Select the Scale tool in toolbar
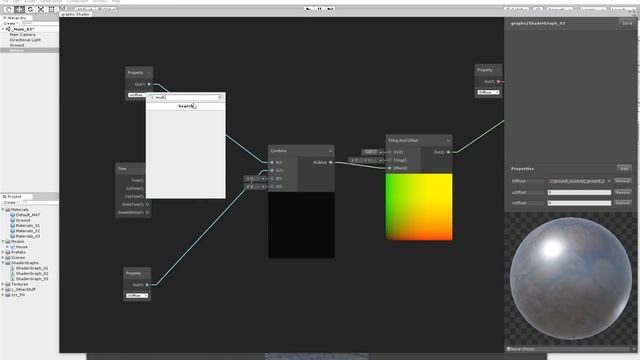 pyautogui.click(x=40, y=9)
